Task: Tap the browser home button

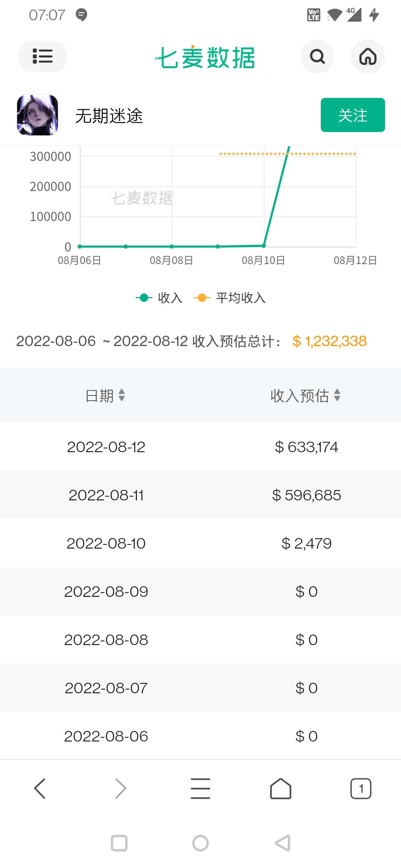Action: 281,788
